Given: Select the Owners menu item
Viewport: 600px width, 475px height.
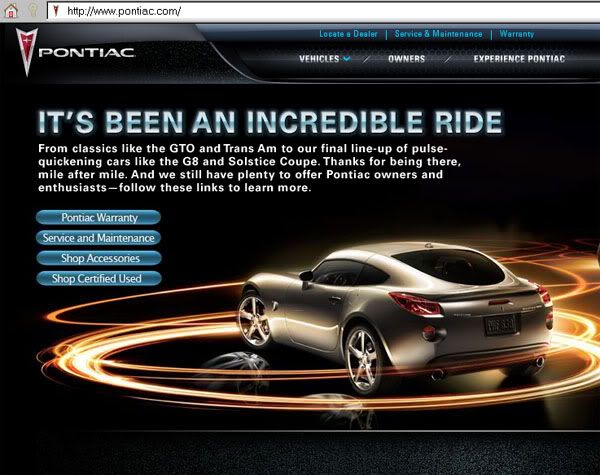Looking at the screenshot, I should [406, 59].
